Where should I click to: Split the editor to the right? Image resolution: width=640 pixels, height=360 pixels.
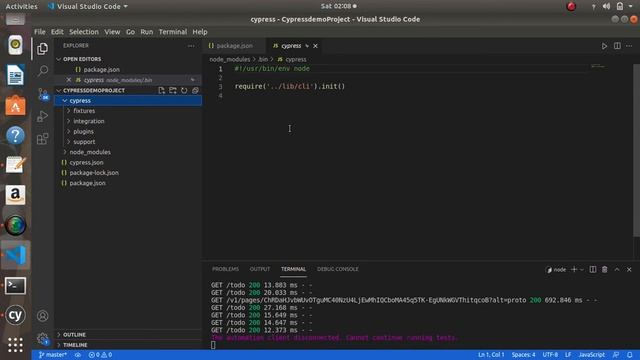617,46
